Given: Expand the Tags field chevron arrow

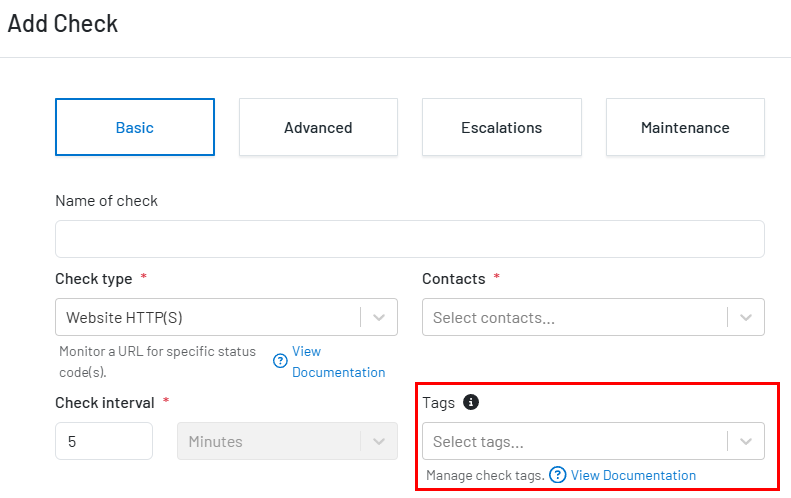Looking at the screenshot, I should point(746,441).
